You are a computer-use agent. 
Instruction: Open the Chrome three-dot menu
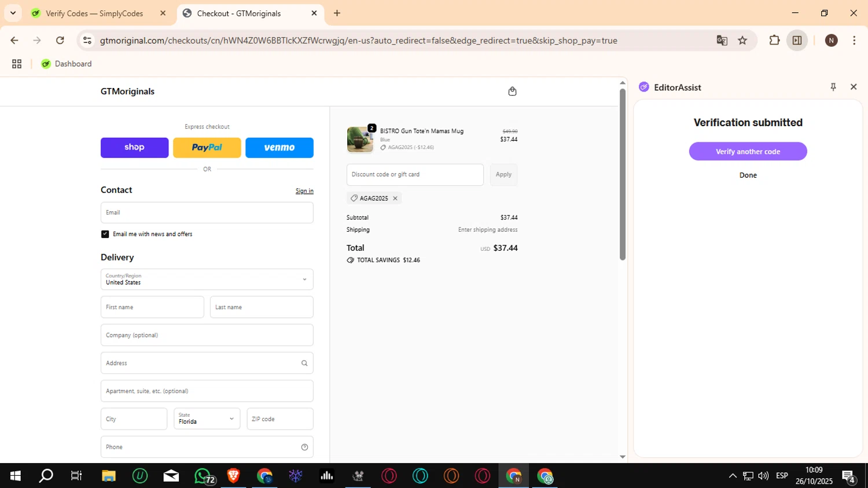click(854, 41)
